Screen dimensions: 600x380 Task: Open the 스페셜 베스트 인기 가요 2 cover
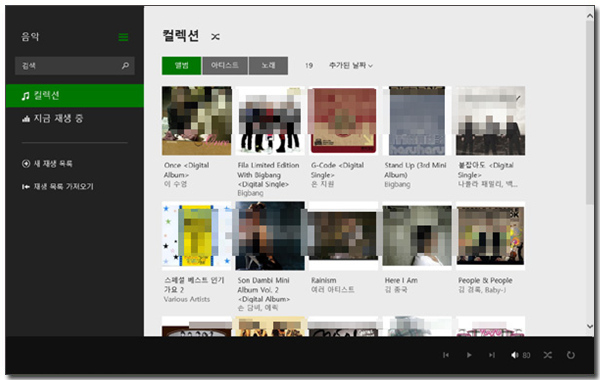pyautogui.click(x=197, y=236)
